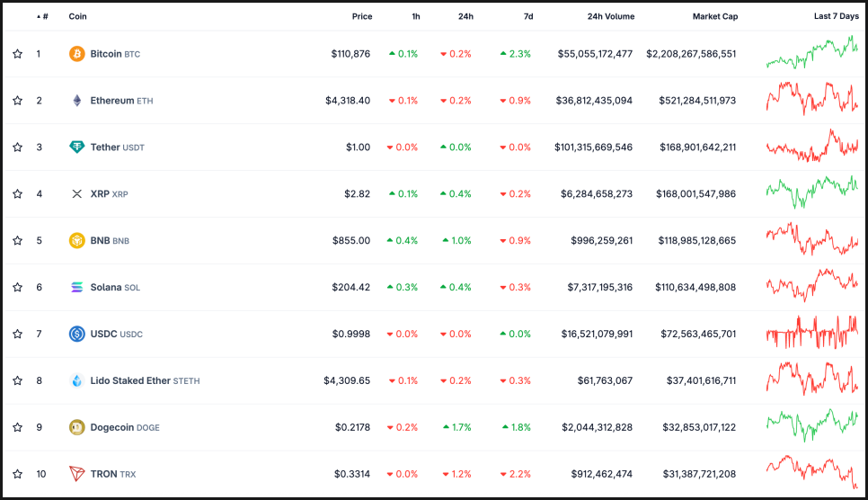868x500 pixels.
Task: Sort by the 24h change header
Action: point(465,16)
